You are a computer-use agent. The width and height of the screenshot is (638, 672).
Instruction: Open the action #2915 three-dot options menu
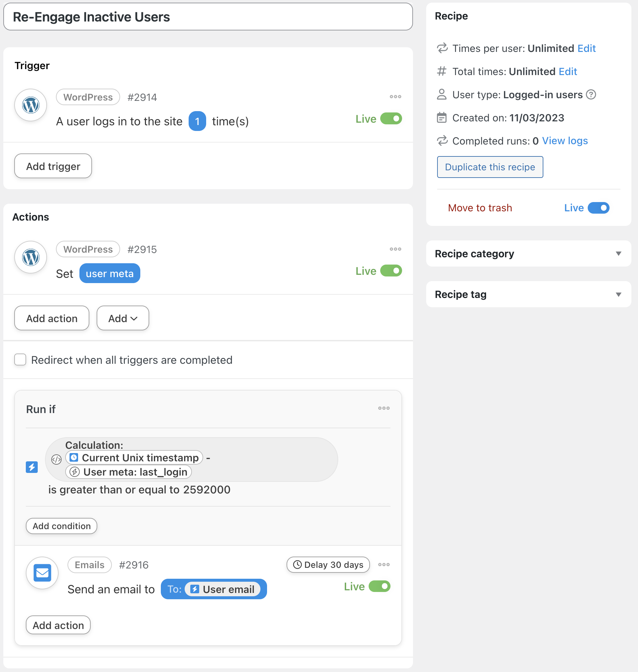[395, 249]
